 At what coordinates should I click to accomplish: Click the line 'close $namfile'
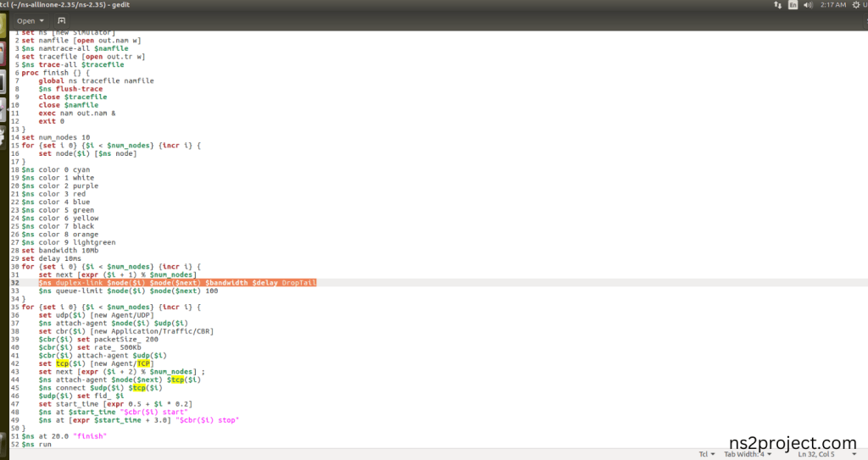coord(68,105)
